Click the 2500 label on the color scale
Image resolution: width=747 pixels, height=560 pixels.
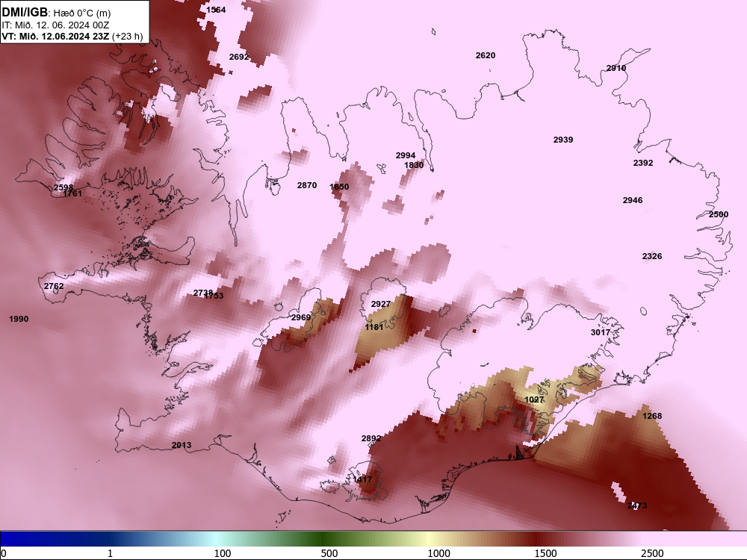pos(652,553)
